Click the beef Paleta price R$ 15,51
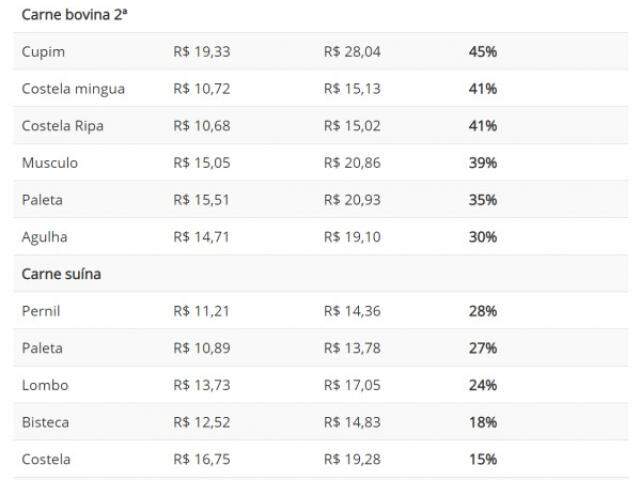The image size is (640, 480). point(201,200)
